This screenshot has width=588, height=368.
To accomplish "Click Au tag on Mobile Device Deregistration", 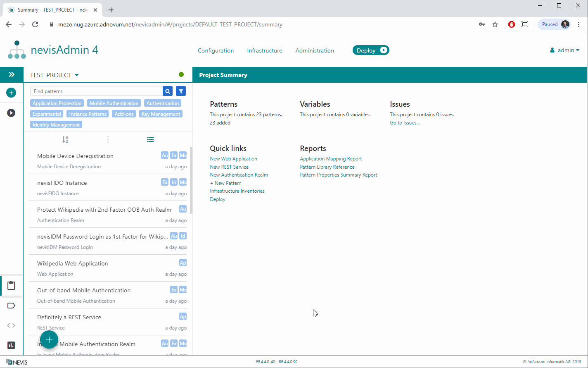I will [x=165, y=155].
